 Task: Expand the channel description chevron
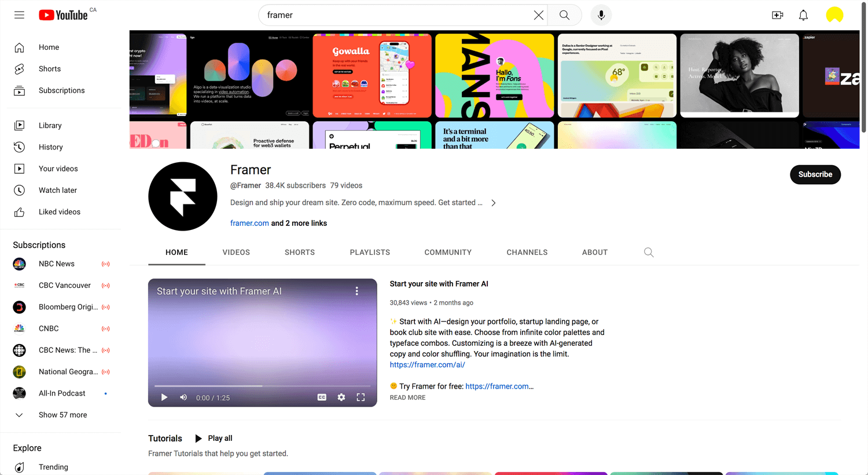click(x=493, y=203)
